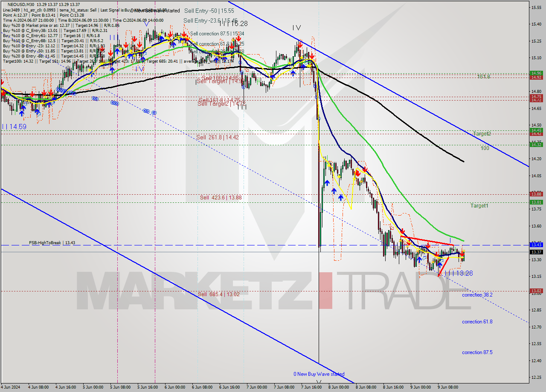Click the 'correction 61.8' label
Viewport: 546px width, 392px height.
(477, 322)
